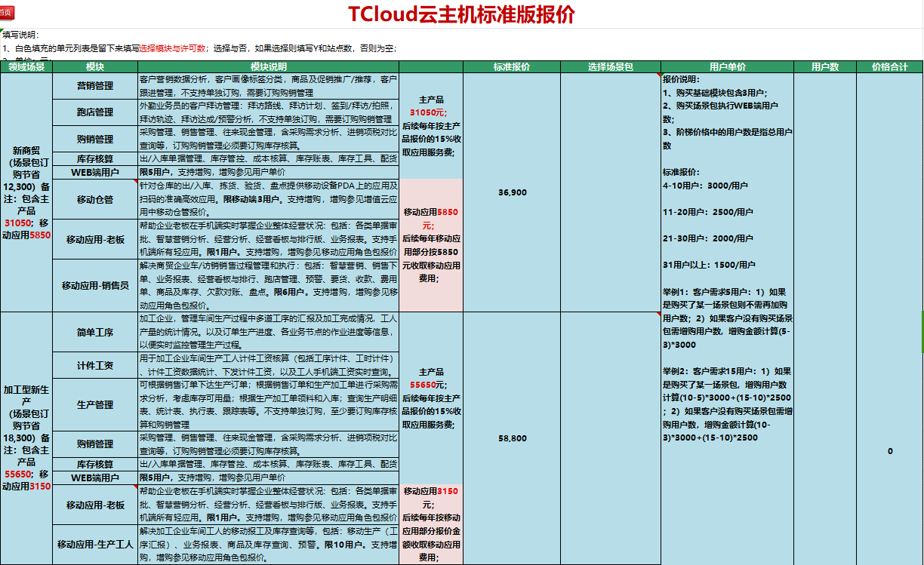This screenshot has width=924, height=565.
Task: Select the title TCloud云主机标准版报价
Action: [x=461, y=14]
